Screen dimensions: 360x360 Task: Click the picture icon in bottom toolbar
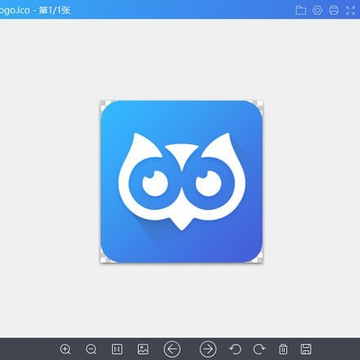[x=143, y=349]
